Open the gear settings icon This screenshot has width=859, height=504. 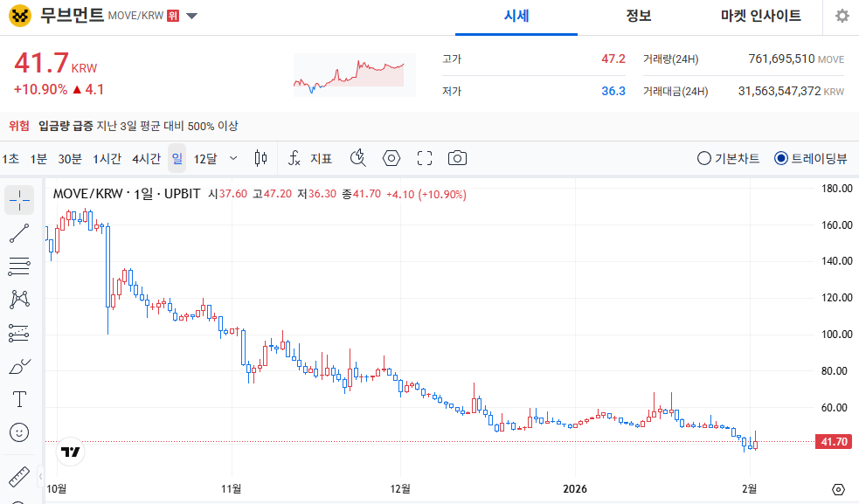click(842, 17)
